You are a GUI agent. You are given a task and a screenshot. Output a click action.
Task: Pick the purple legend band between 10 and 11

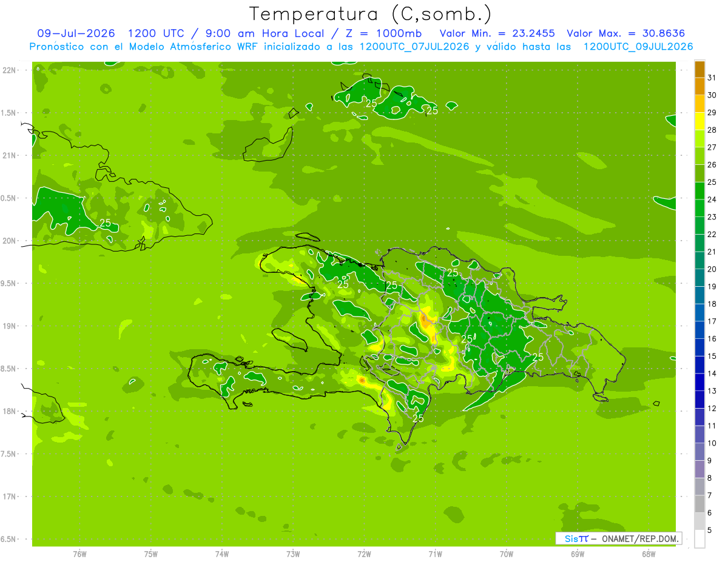point(699,434)
